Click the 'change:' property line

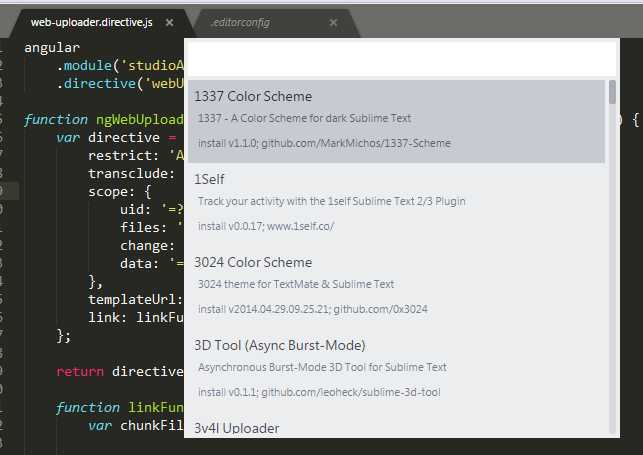click(x=148, y=246)
